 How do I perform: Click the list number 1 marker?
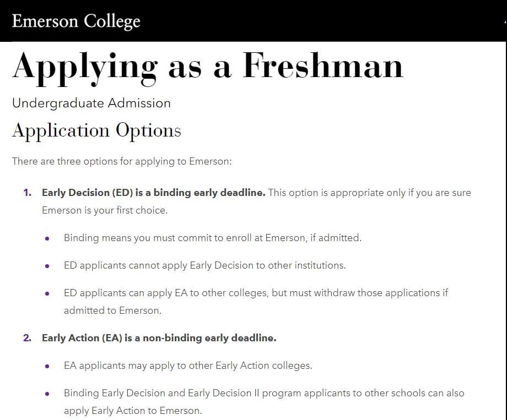27,193
